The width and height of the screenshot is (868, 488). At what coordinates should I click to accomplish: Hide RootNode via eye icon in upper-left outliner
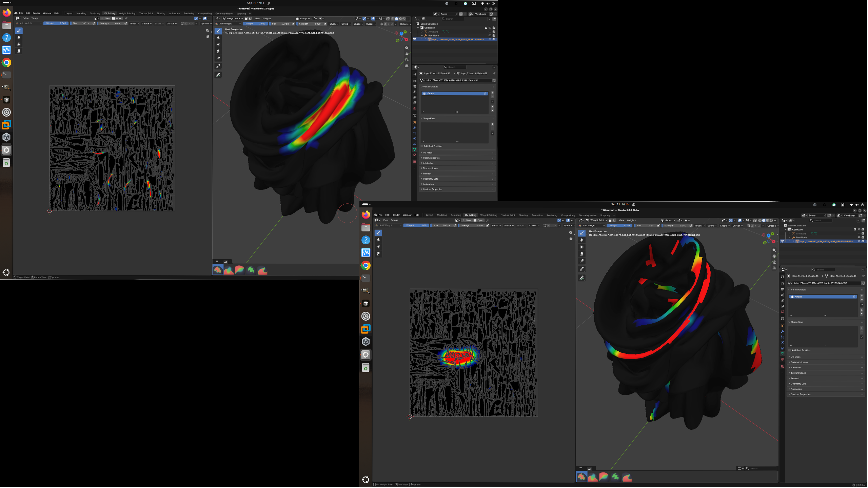(x=490, y=35)
